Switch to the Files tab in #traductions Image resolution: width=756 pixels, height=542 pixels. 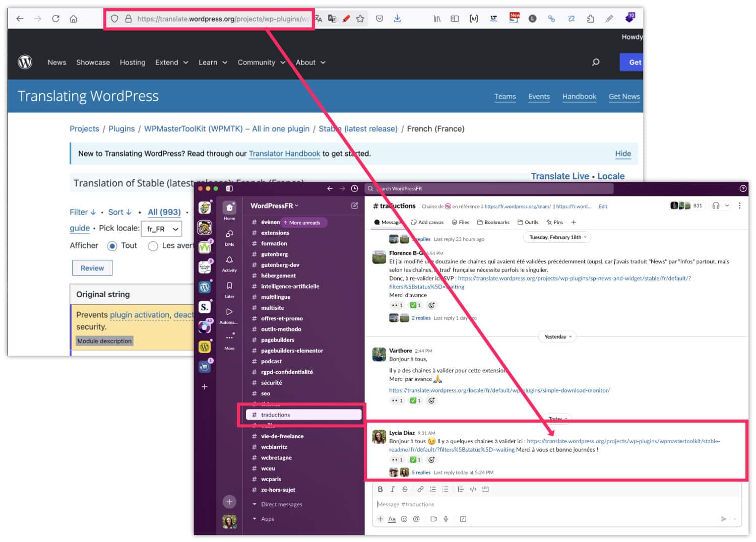point(460,222)
